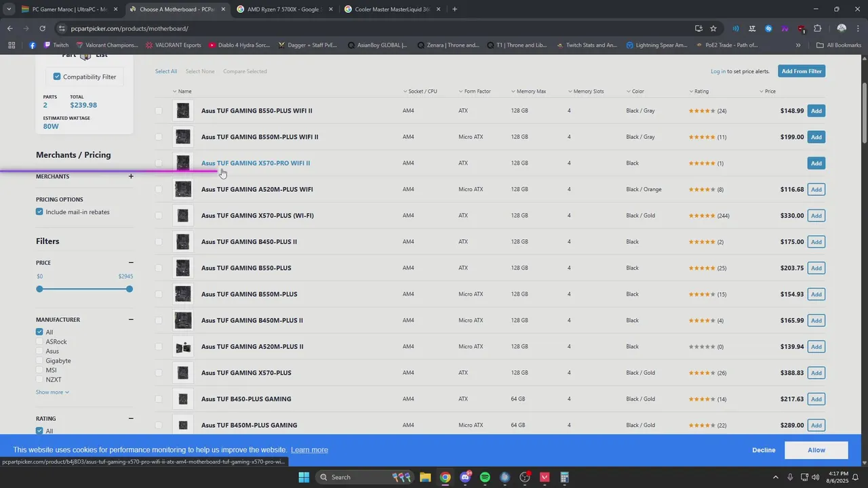Go back to the previous page

[x=9, y=28]
